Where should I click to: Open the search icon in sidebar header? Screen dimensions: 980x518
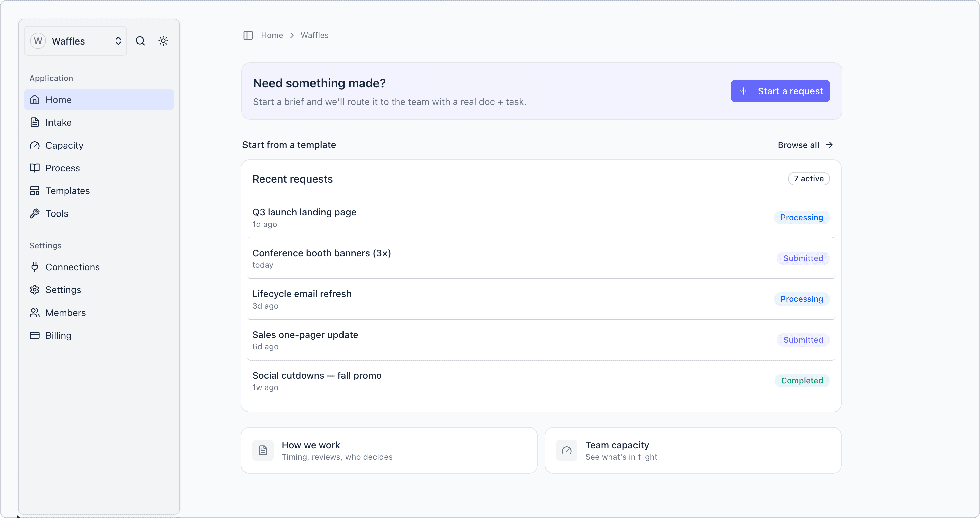point(140,41)
